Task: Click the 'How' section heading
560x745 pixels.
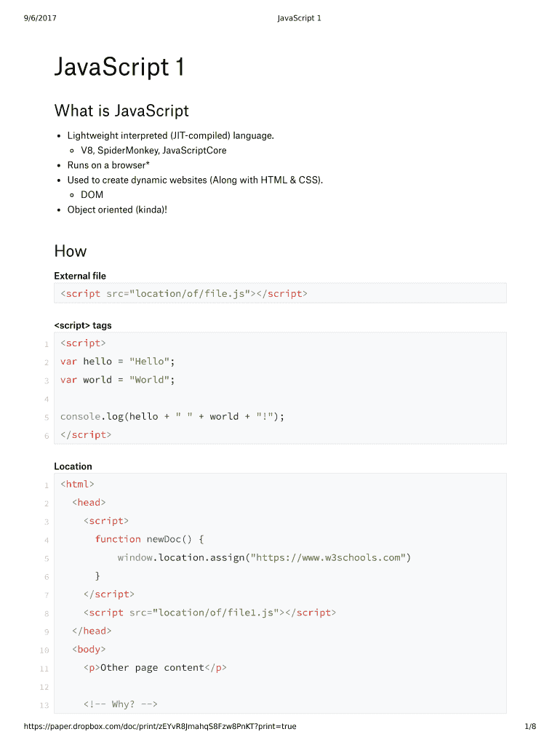Action: coord(71,251)
